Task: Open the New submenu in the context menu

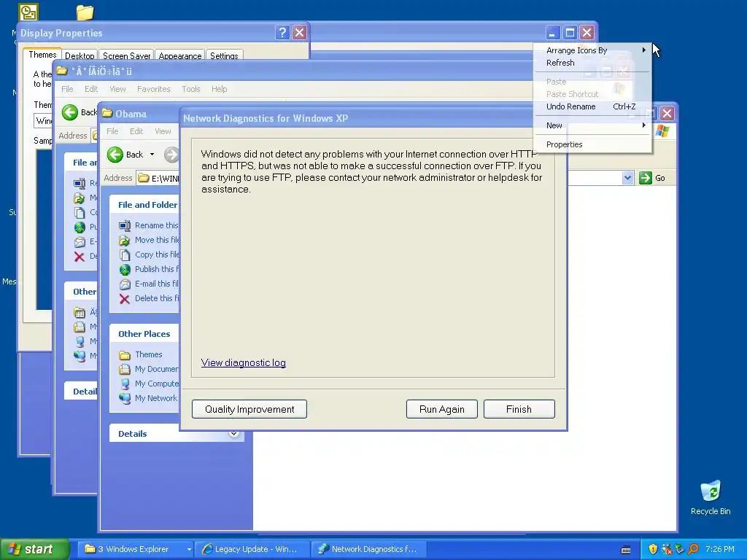Action: (x=592, y=125)
